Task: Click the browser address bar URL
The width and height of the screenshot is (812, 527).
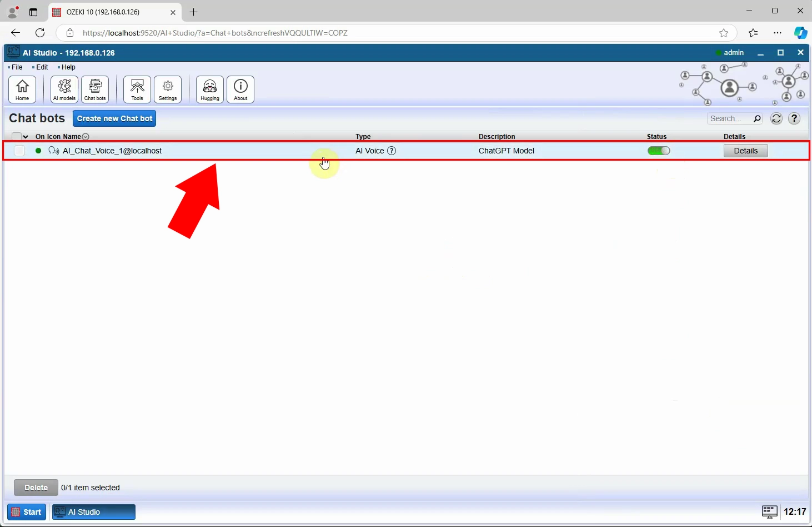Action: pyautogui.click(x=215, y=33)
